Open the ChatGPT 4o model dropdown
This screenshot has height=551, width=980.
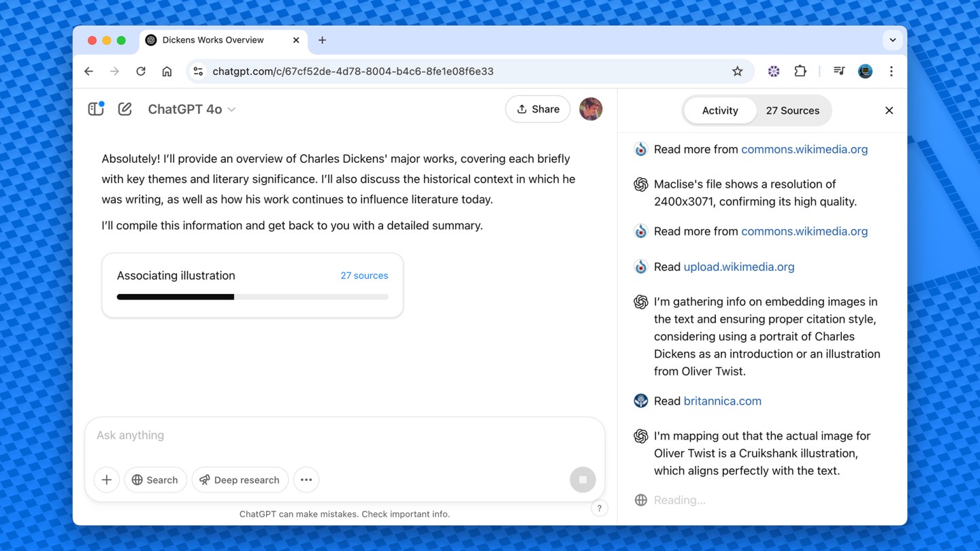(x=191, y=109)
